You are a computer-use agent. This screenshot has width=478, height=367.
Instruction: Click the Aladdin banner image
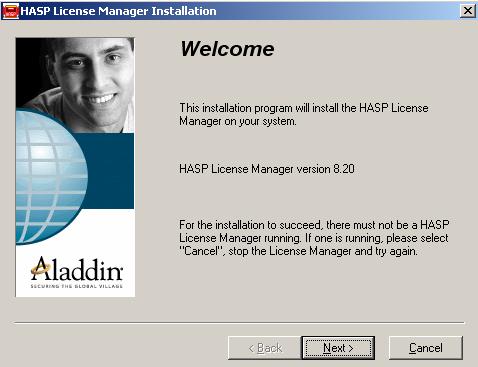coord(75,167)
